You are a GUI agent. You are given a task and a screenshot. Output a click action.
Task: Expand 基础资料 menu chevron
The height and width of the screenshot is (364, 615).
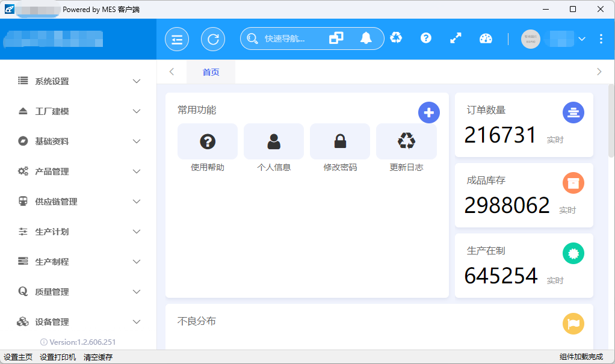[137, 141]
